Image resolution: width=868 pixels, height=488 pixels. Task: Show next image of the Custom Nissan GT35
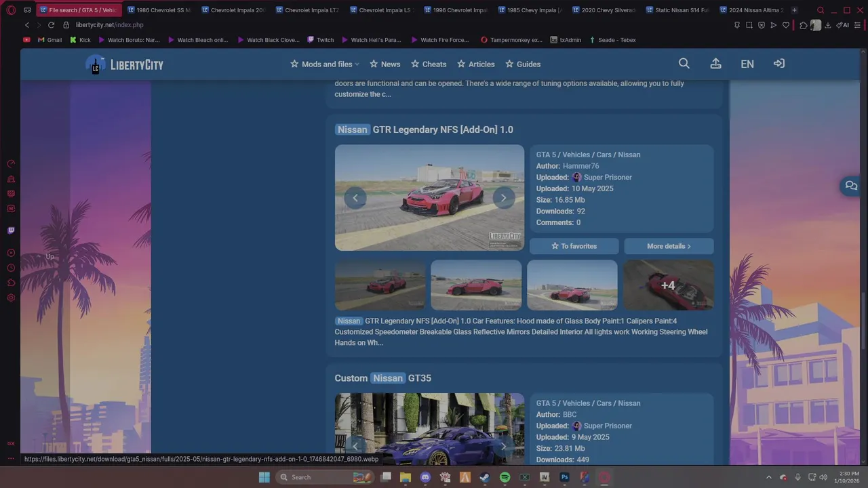point(503,446)
